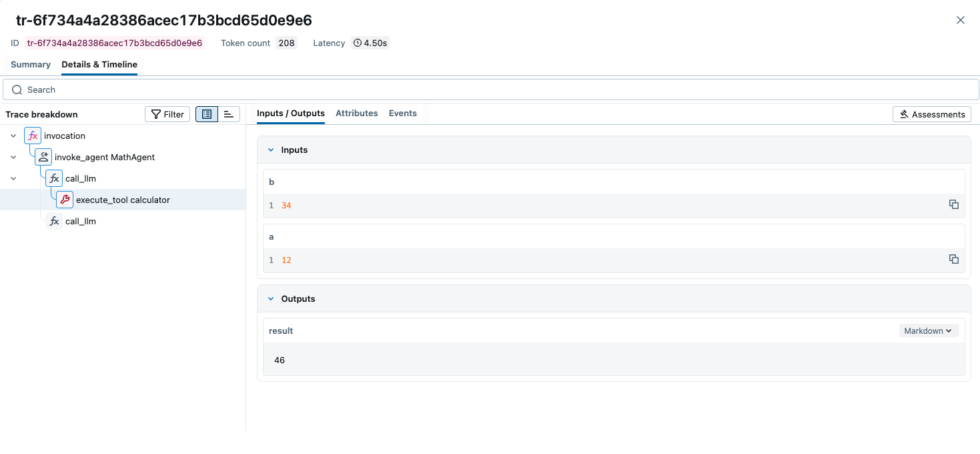Enable the span detail list view toggle

click(206, 113)
